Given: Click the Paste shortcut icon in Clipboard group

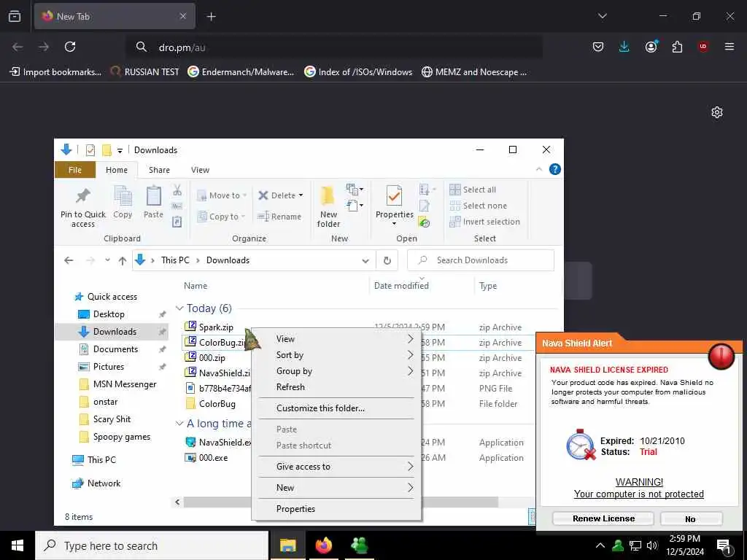Looking at the screenshot, I should 177,222.
